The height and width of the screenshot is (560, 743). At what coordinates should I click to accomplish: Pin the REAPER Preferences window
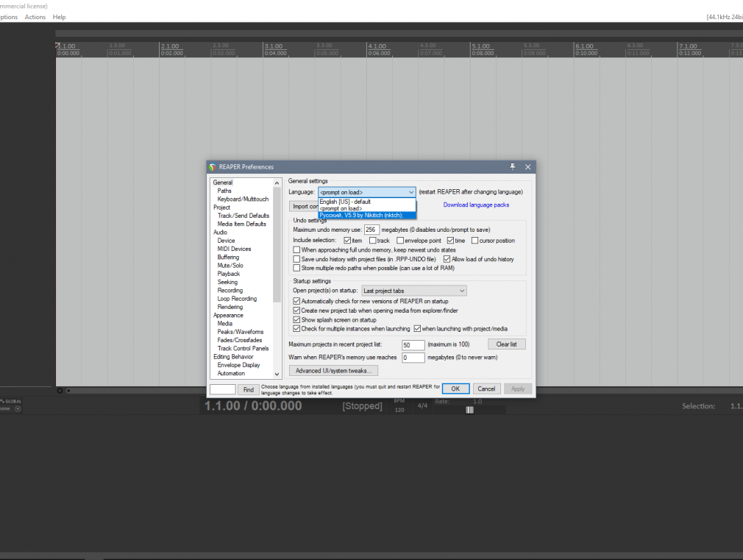click(x=512, y=167)
